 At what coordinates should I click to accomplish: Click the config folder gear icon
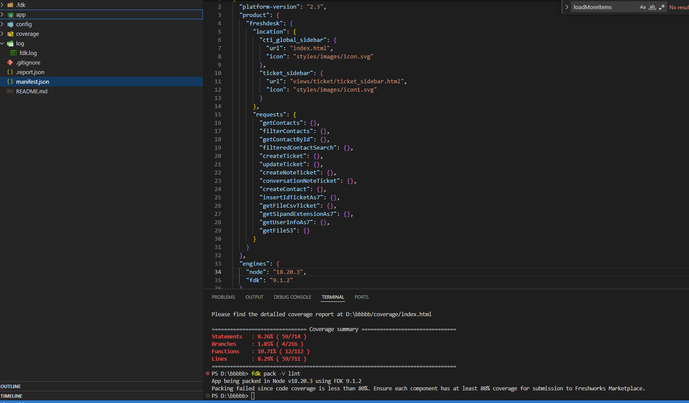point(10,24)
